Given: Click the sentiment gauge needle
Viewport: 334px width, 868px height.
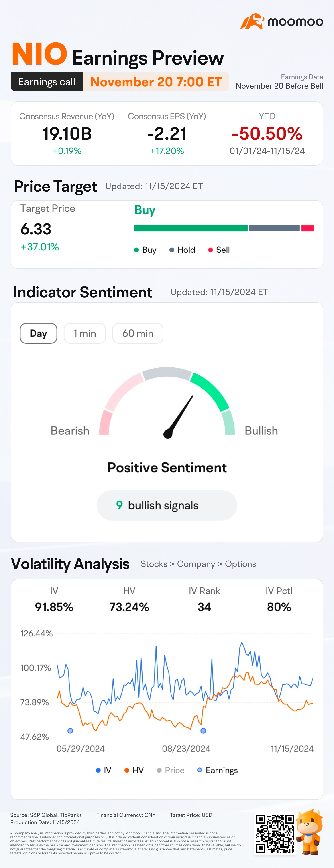Looking at the screenshot, I should point(178,417).
